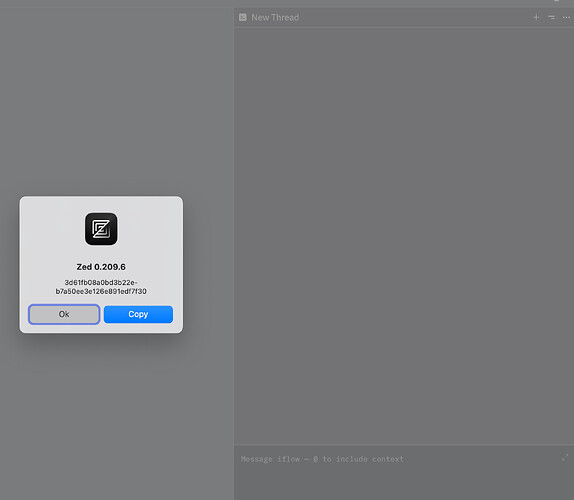The width and height of the screenshot is (574, 500).
Task: Select the New Thread title
Action: pos(275,17)
